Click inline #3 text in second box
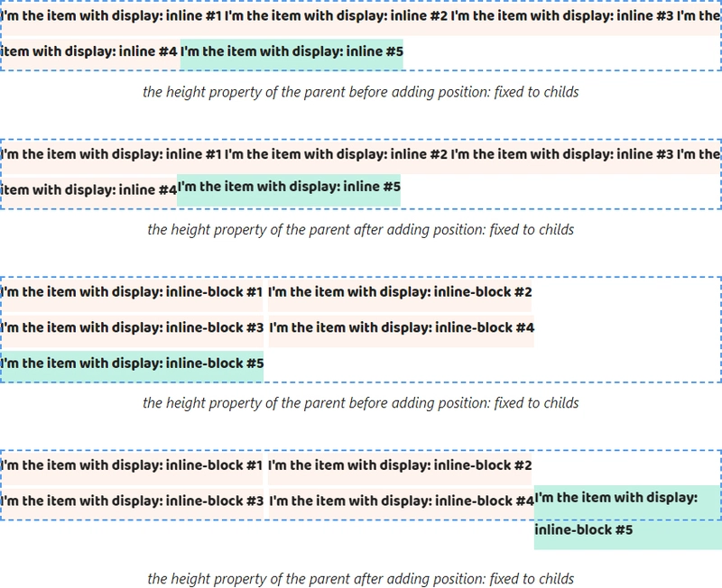This screenshot has height=588, width=722. tap(562, 154)
